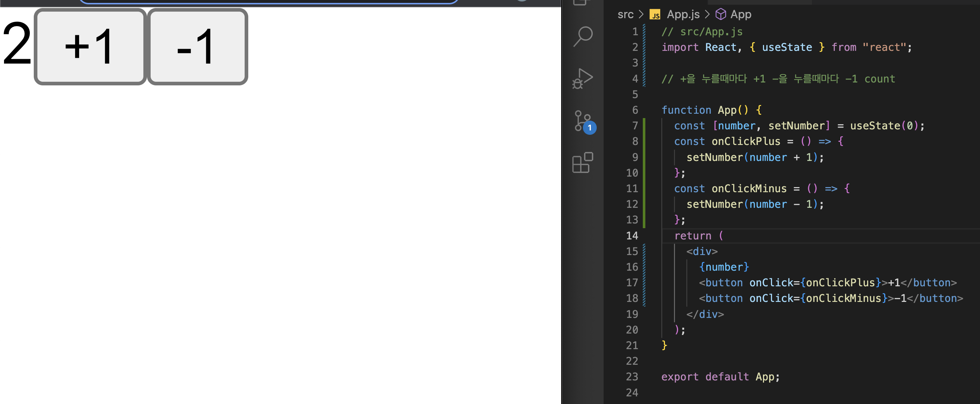Viewport: 980px width, 404px height.
Task: Select the App symbol breadcrumb
Action: (x=741, y=15)
